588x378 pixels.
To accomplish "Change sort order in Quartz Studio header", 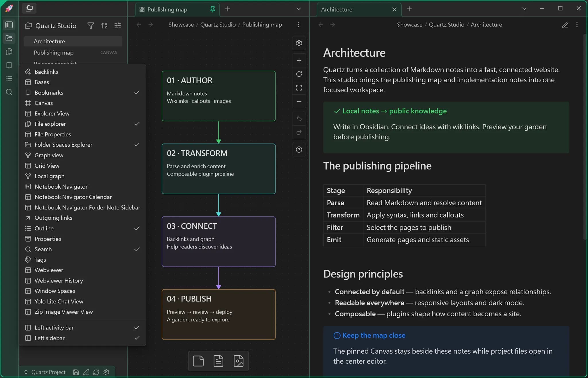I will tap(104, 26).
